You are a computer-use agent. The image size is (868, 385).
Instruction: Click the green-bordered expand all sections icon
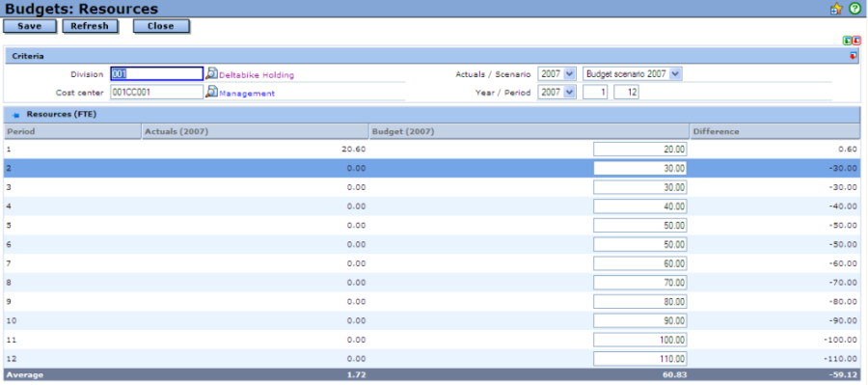tap(848, 41)
